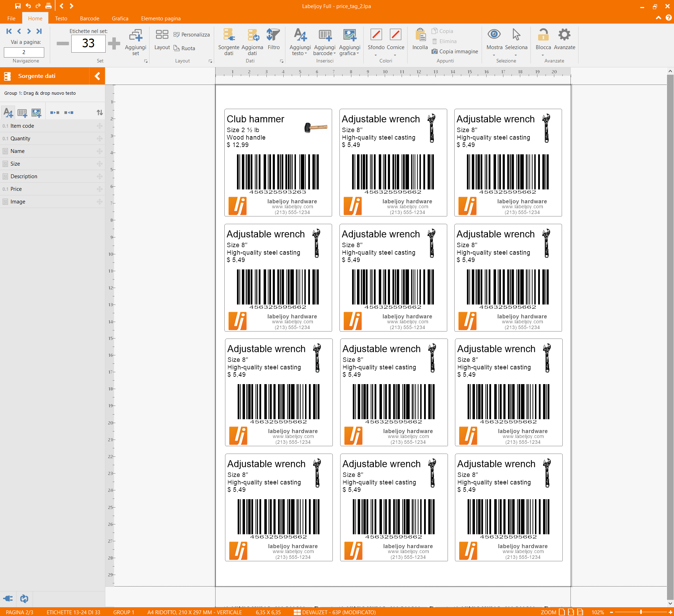
Task: Click the Price field drag handle
Action: click(100, 189)
